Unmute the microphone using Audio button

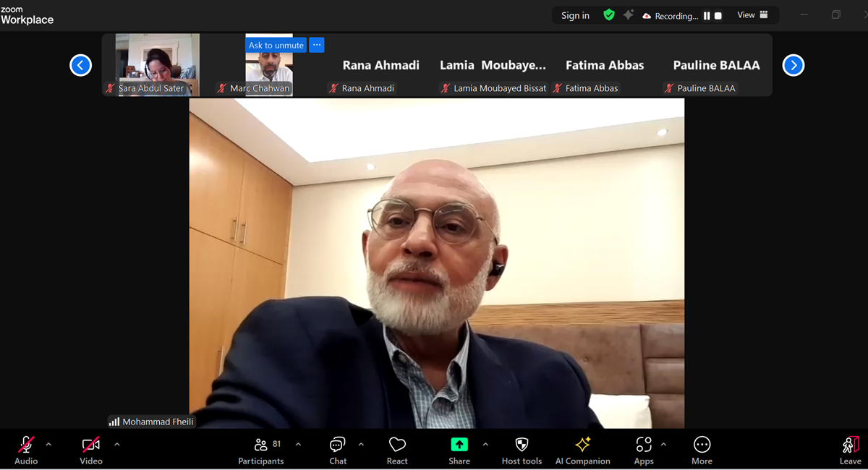pos(26,450)
